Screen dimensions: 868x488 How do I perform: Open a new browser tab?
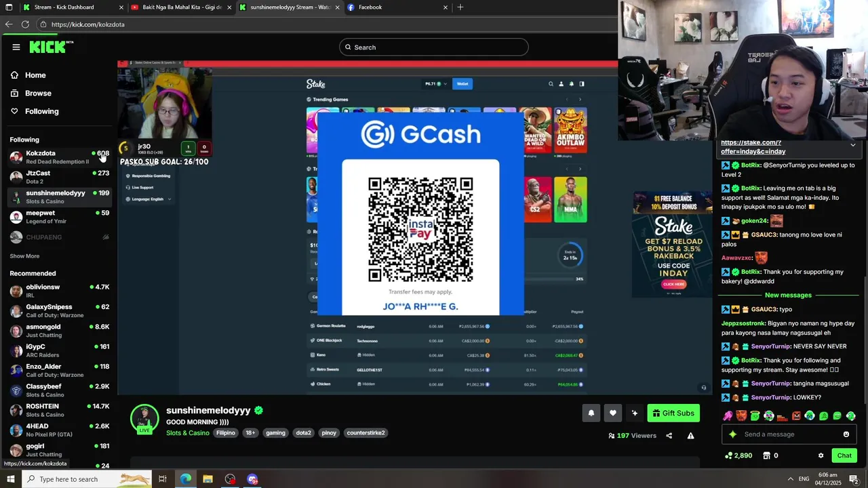click(460, 7)
